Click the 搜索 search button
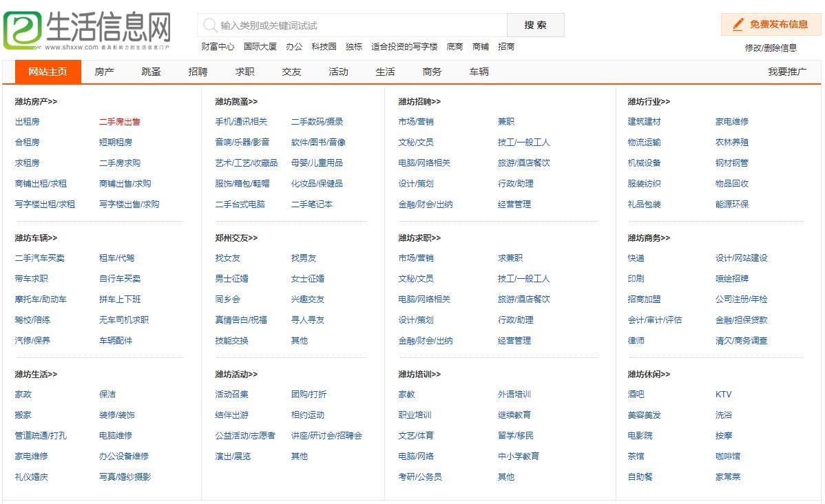This screenshot has width=825, height=504. coord(535,25)
